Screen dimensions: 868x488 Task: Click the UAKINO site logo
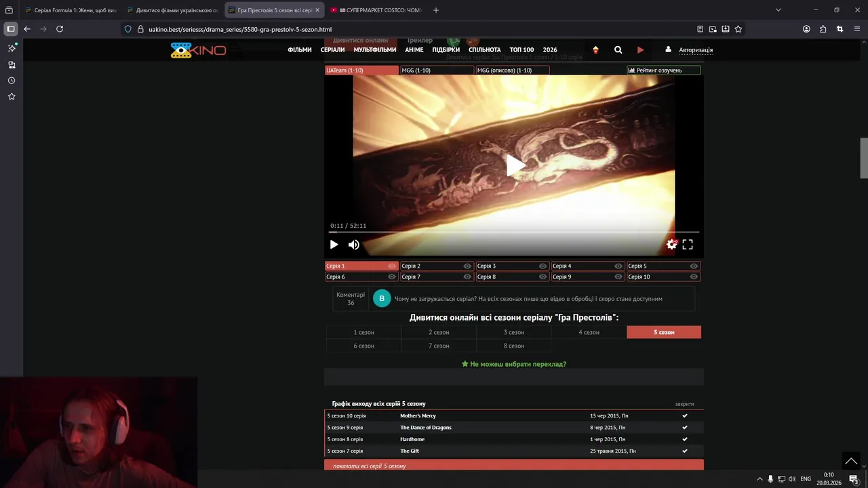point(198,50)
